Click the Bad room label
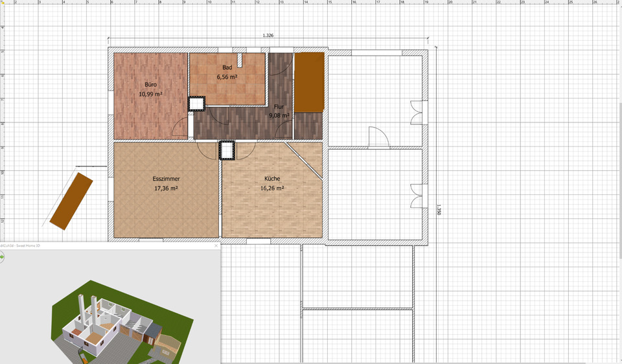Image resolution: width=622 pixels, height=364 pixels. coord(227,67)
